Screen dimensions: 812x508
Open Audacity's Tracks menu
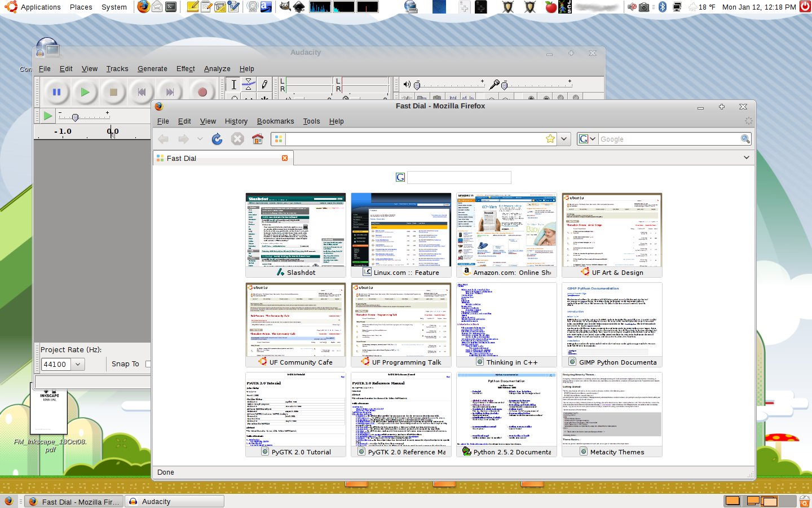pyautogui.click(x=117, y=69)
